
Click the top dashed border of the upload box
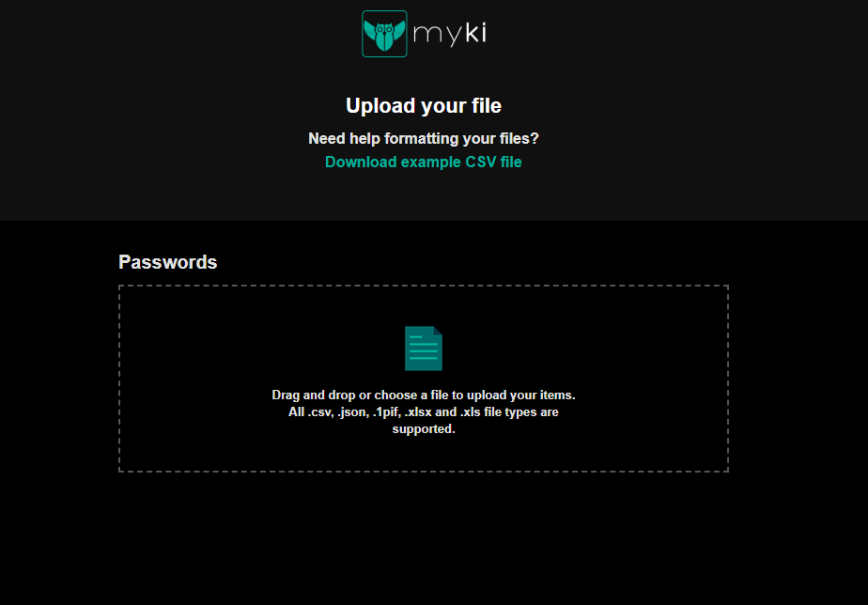click(x=424, y=287)
